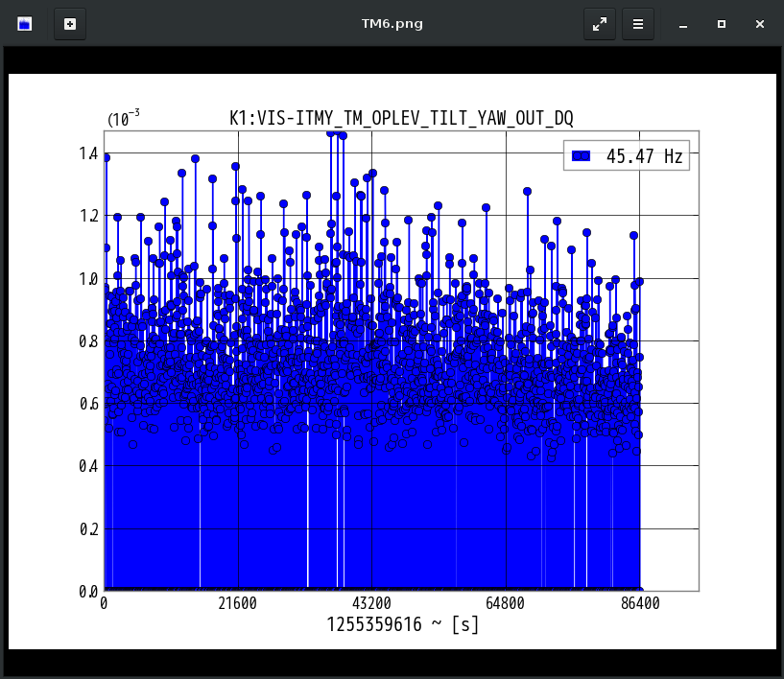Click the x-axis tick label 43200
This screenshot has height=679, width=784.
tap(371, 603)
